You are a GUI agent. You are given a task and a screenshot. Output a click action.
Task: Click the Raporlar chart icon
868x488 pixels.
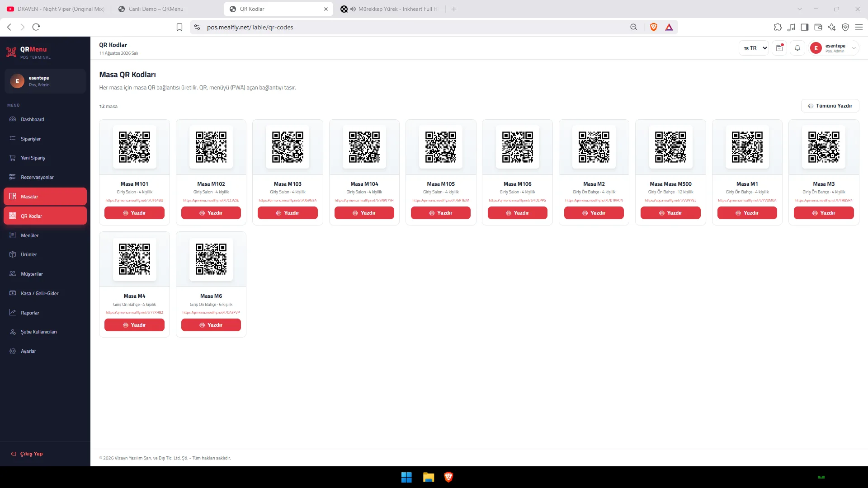pos(13,312)
